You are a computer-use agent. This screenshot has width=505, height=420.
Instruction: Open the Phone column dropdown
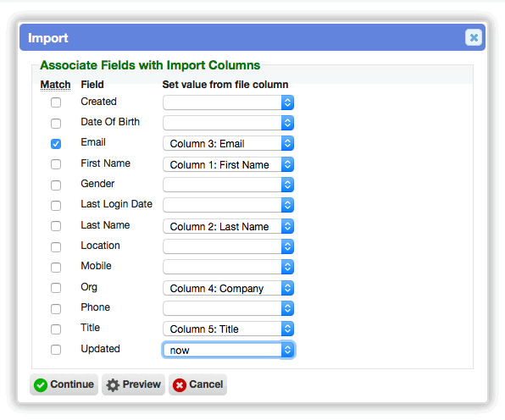[x=228, y=308]
